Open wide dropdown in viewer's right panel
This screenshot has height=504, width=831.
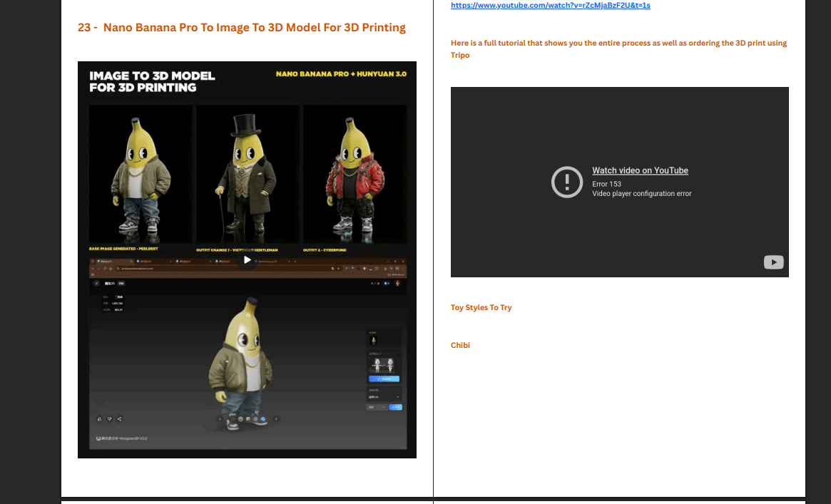click(384, 396)
